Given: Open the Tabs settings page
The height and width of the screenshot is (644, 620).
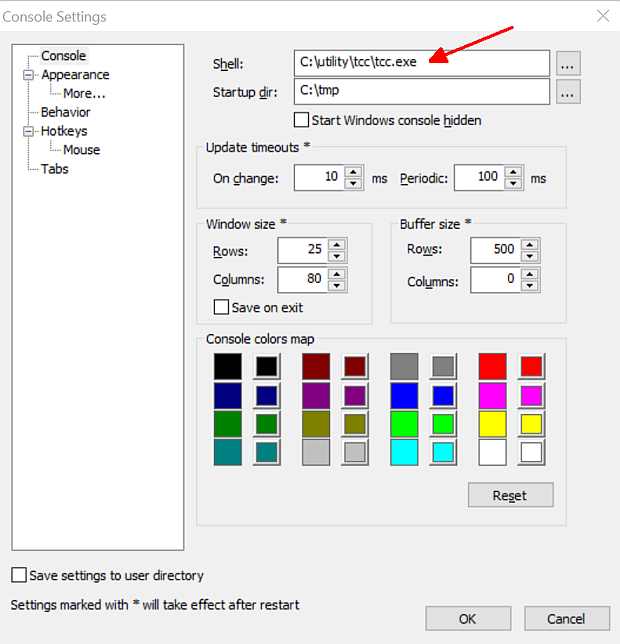Looking at the screenshot, I should point(54,169).
